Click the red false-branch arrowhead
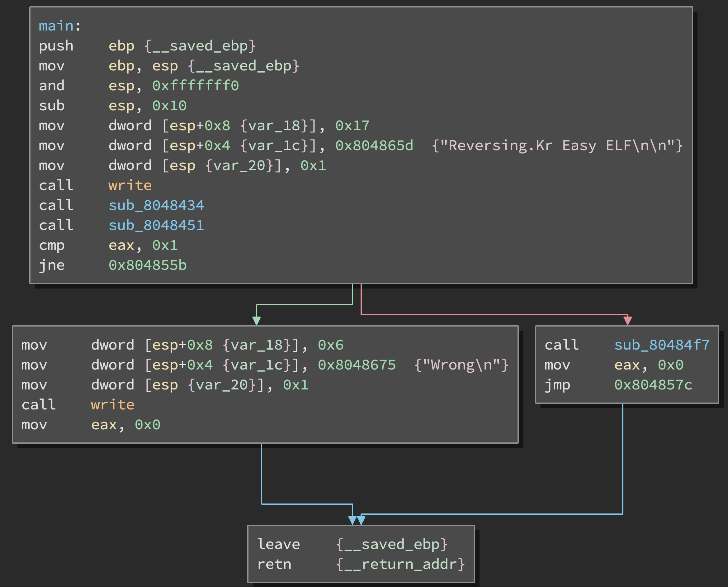 pyautogui.click(x=627, y=321)
